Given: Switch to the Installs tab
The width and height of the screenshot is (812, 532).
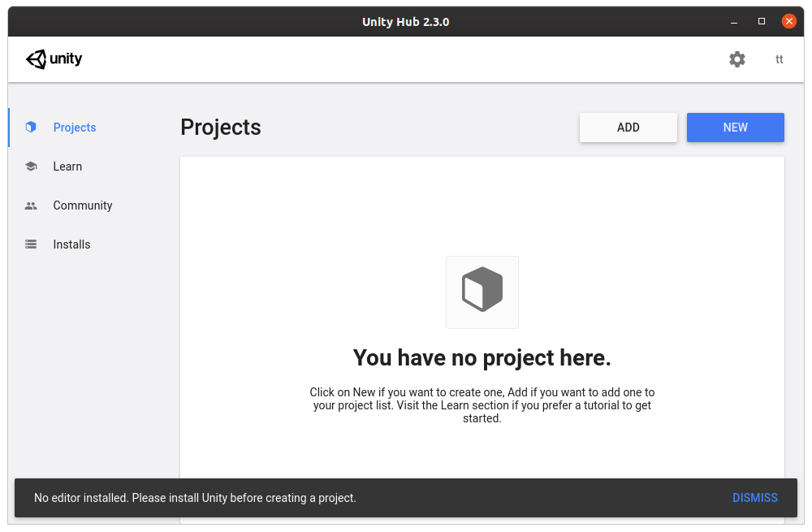Looking at the screenshot, I should pyautogui.click(x=71, y=244).
